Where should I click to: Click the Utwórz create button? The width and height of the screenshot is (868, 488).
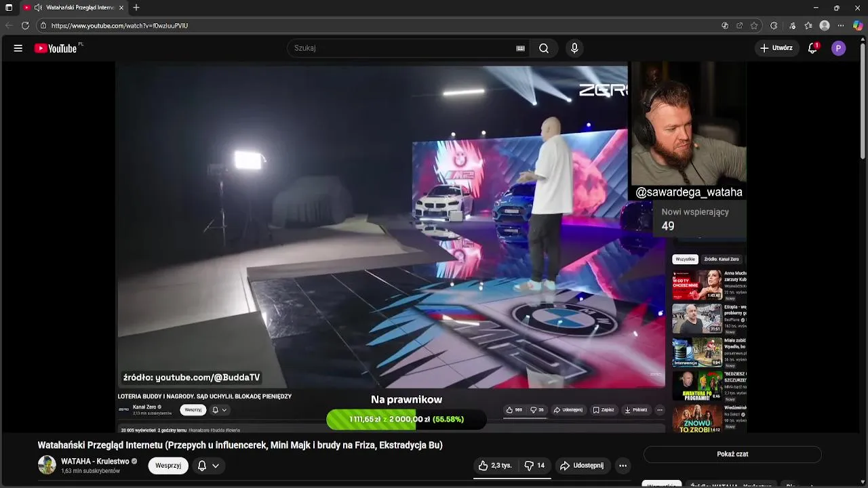(776, 48)
